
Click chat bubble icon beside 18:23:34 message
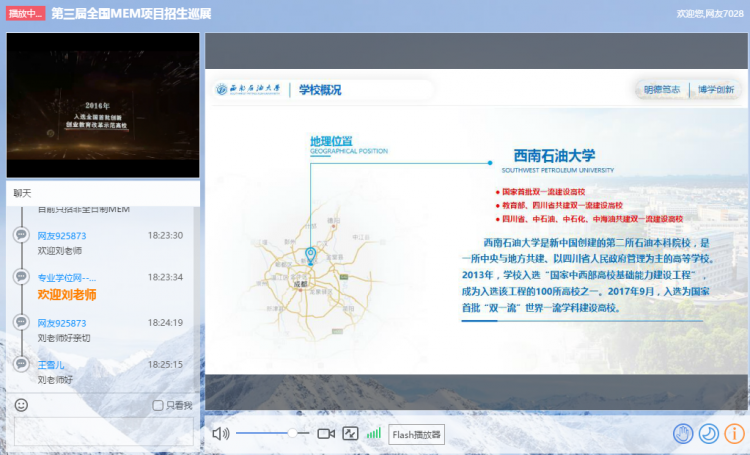[21, 277]
